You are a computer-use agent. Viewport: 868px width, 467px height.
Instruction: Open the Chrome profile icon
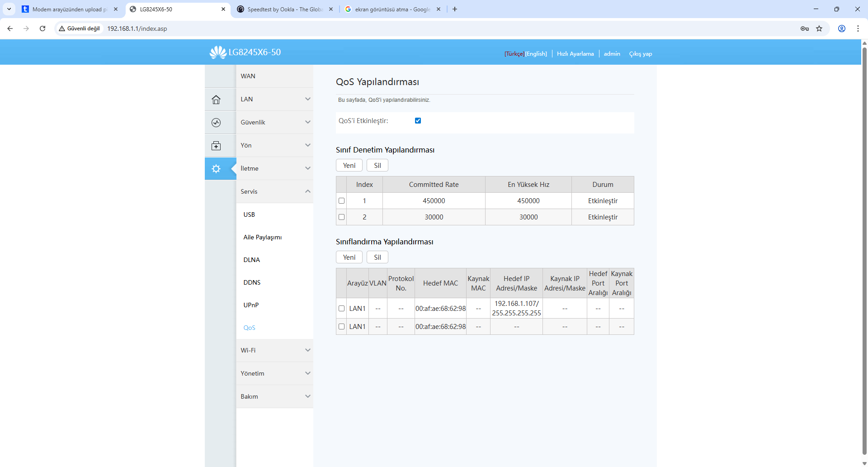click(x=842, y=29)
